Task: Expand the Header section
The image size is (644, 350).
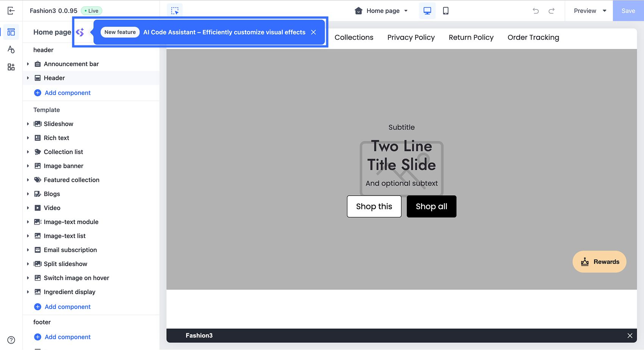Action: pos(28,78)
